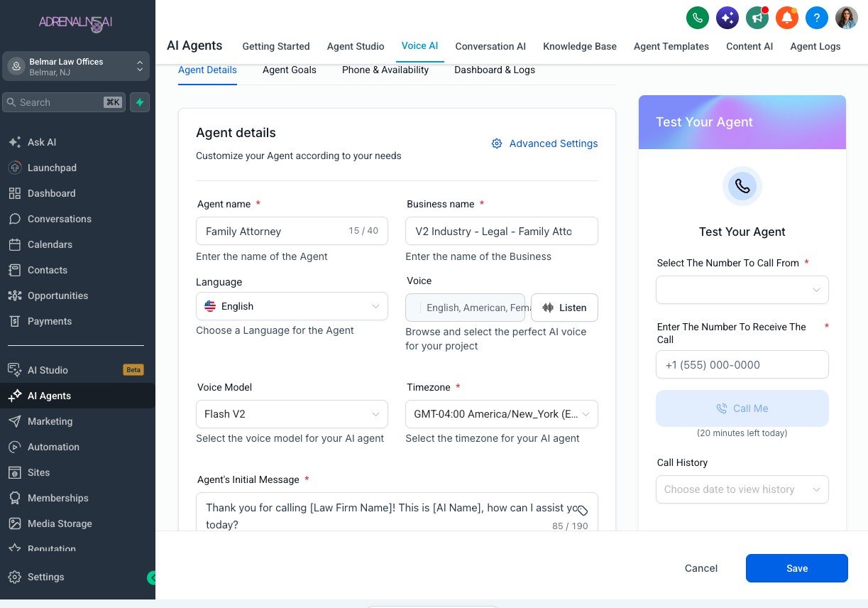Click the phone icon in Test Your Agent panel

[742, 186]
